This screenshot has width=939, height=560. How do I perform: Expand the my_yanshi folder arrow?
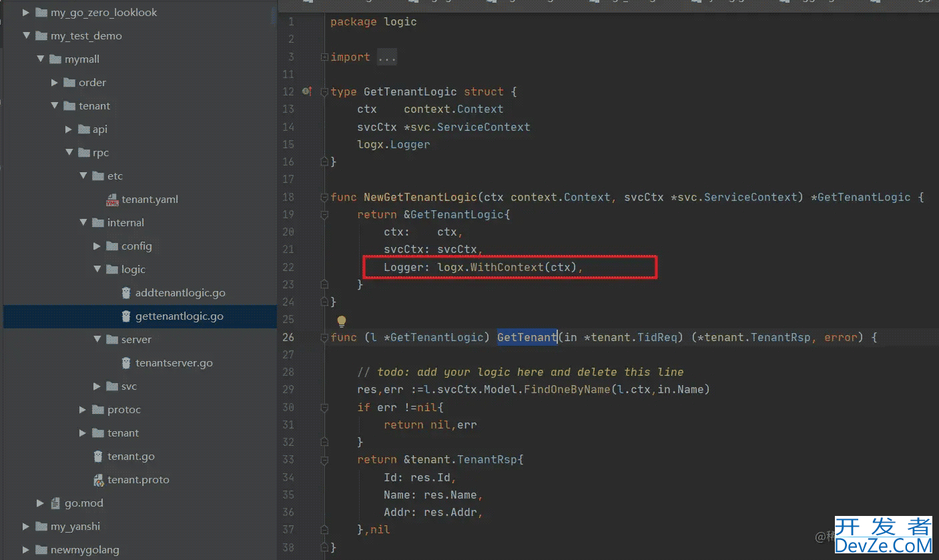click(27, 527)
